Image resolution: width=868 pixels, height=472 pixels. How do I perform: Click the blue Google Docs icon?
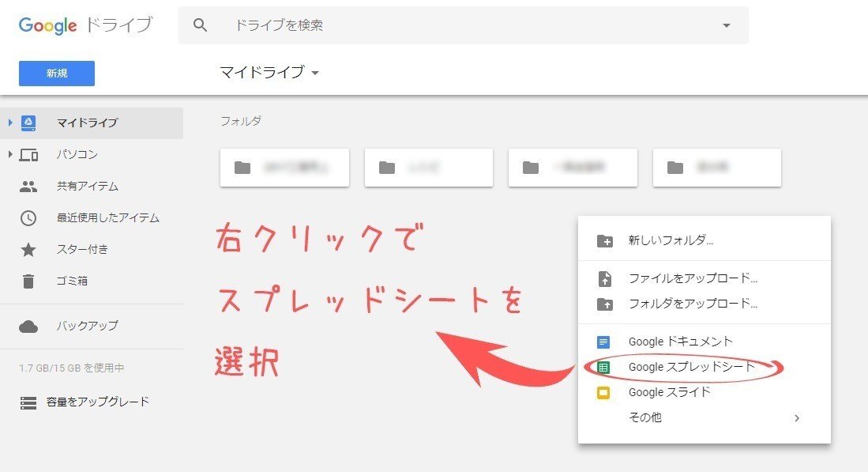(603, 342)
